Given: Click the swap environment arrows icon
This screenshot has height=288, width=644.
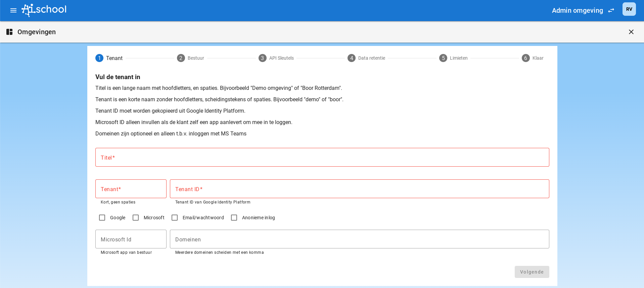Looking at the screenshot, I should click(611, 10).
